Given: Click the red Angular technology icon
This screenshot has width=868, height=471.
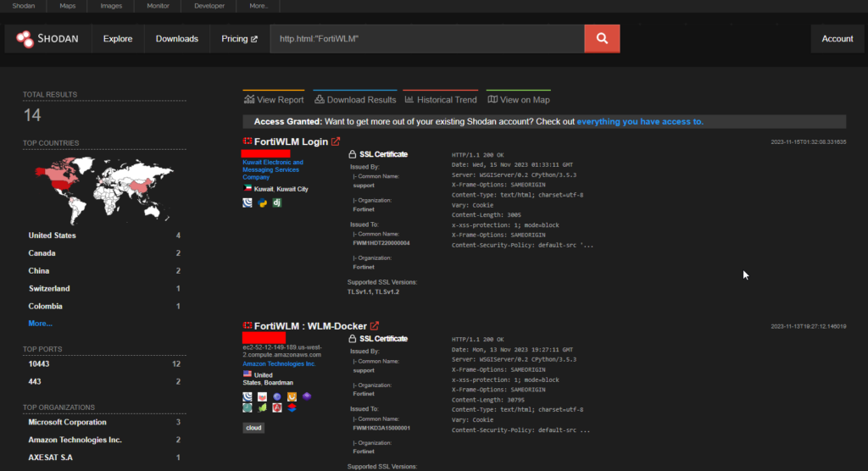Looking at the screenshot, I should [x=277, y=407].
